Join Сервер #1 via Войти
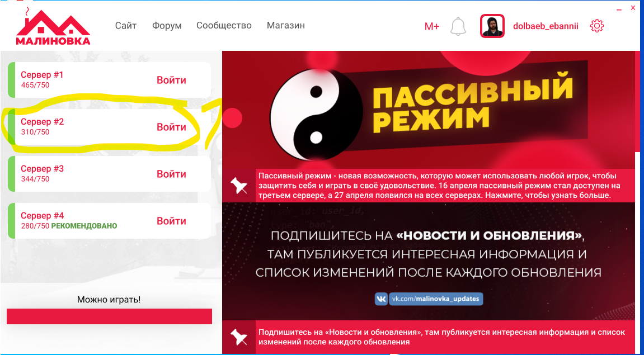Image resolution: width=644 pixels, height=355 pixels. [171, 81]
